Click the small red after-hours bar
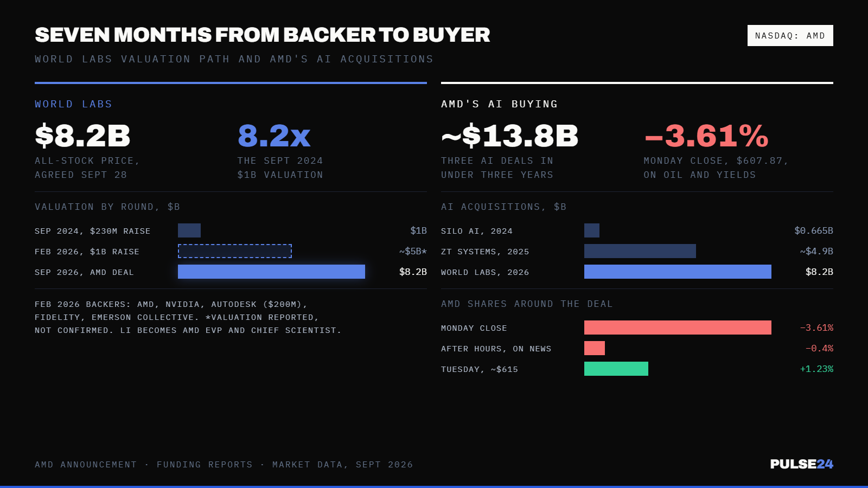 pos(595,348)
